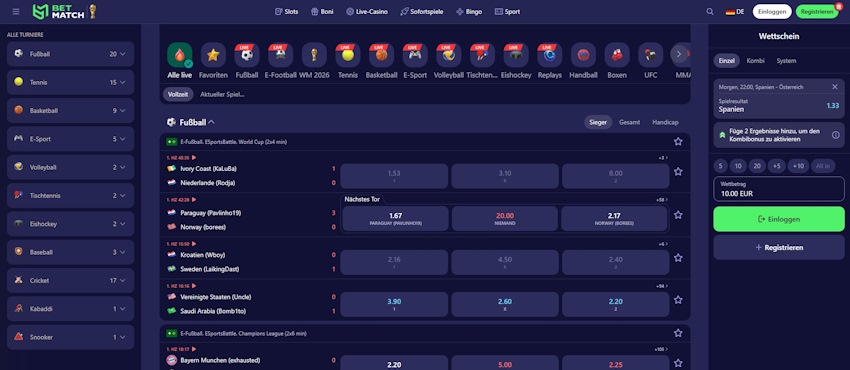Favorite the Kroatien vs Sweden match

[678, 258]
